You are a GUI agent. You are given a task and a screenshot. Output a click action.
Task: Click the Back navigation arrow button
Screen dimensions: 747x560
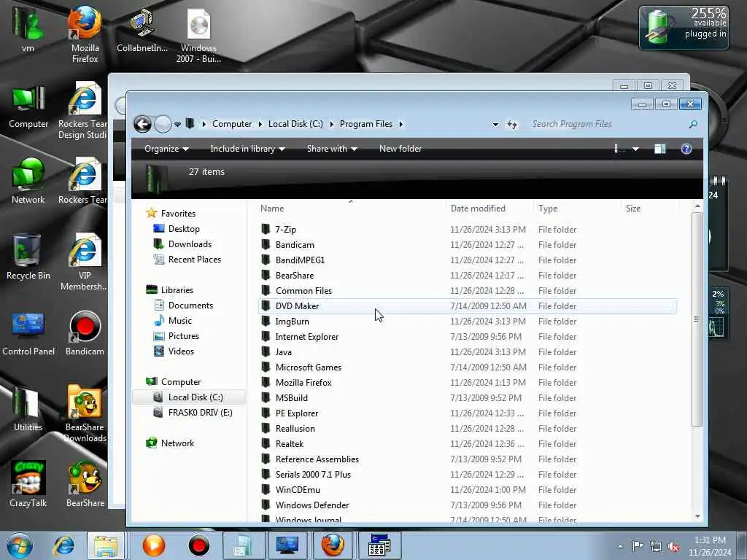point(142,124)
